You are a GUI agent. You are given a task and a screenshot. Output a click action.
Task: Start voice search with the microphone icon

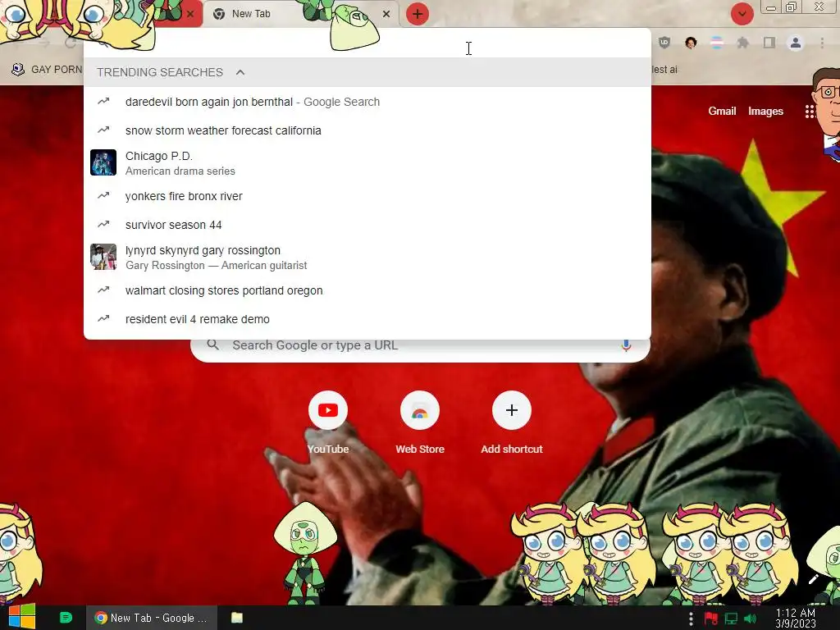[626, 345]
